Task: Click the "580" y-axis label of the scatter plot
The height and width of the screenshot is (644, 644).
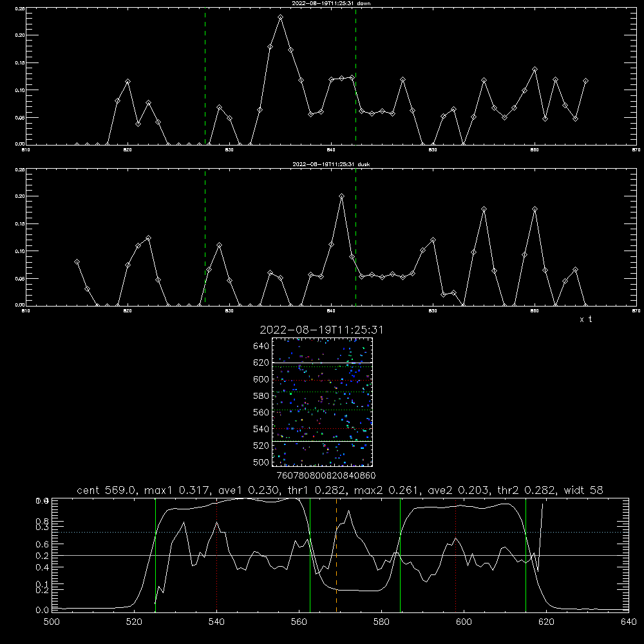Action: tap(261, 396)
